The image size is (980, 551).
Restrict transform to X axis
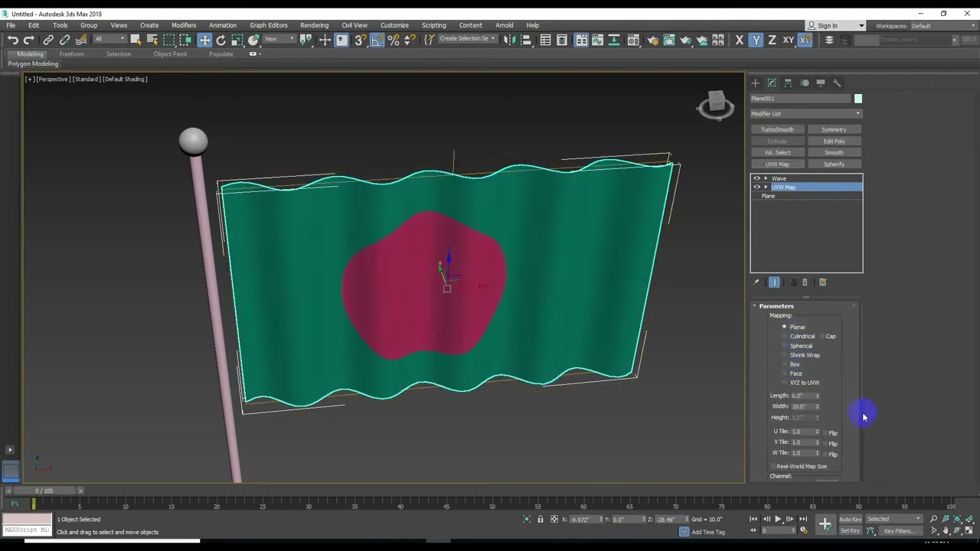739,40
